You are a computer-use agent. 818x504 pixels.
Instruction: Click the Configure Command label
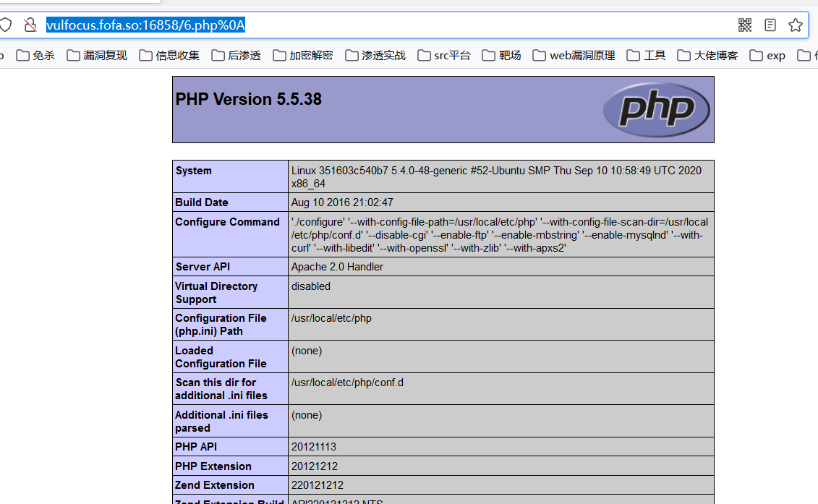227,222
